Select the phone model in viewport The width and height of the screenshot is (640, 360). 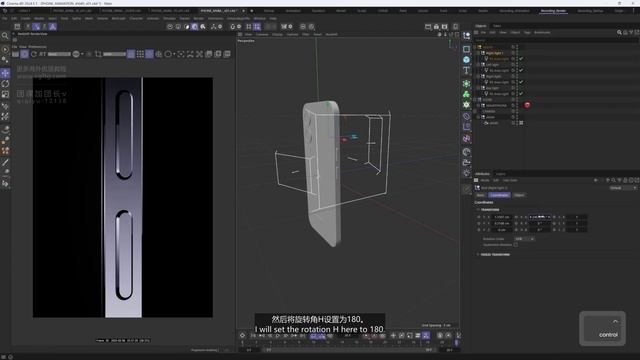(x=322, y=173)
